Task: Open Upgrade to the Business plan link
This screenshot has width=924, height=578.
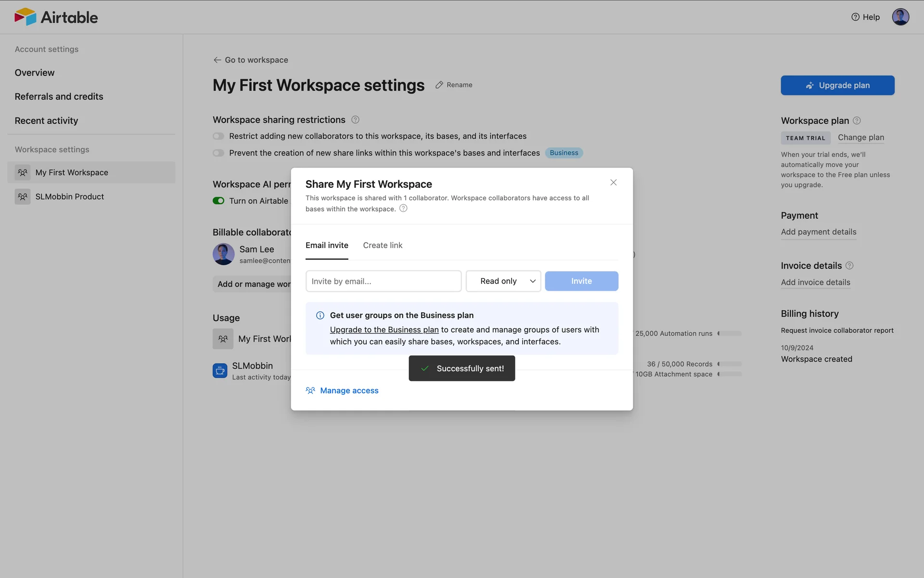Action: pos(384,329)
